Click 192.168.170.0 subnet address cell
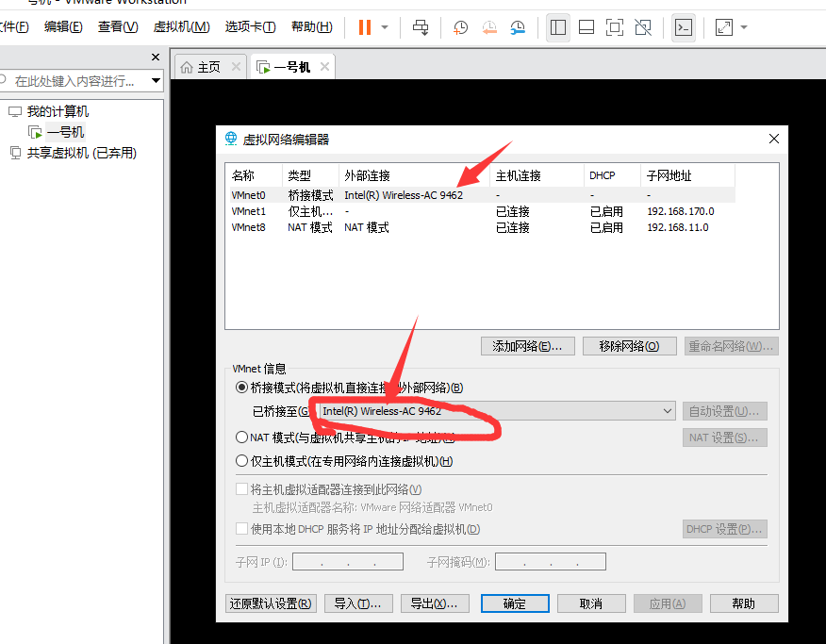 tap(681, 211)
